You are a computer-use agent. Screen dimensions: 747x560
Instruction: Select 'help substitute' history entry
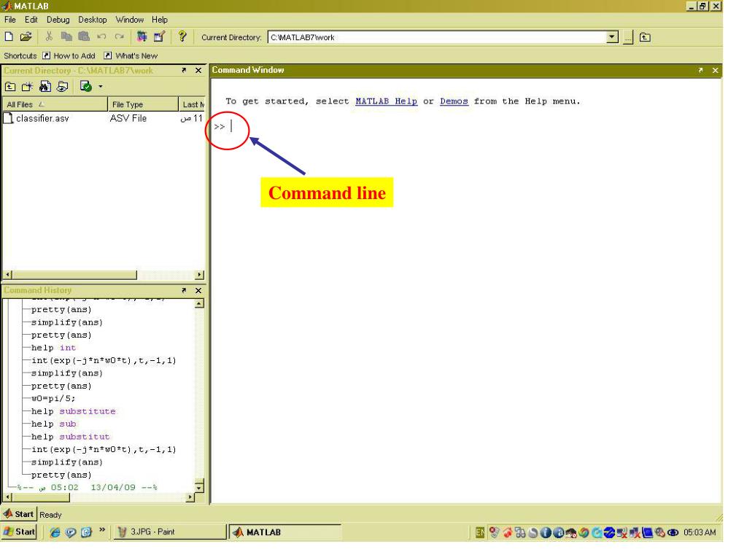point(74,411)
